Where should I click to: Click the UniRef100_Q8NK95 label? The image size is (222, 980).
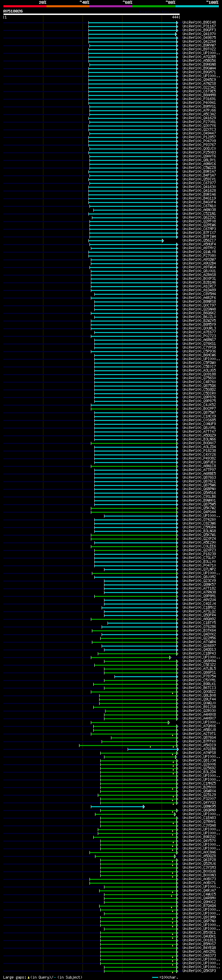click(199, 807)
